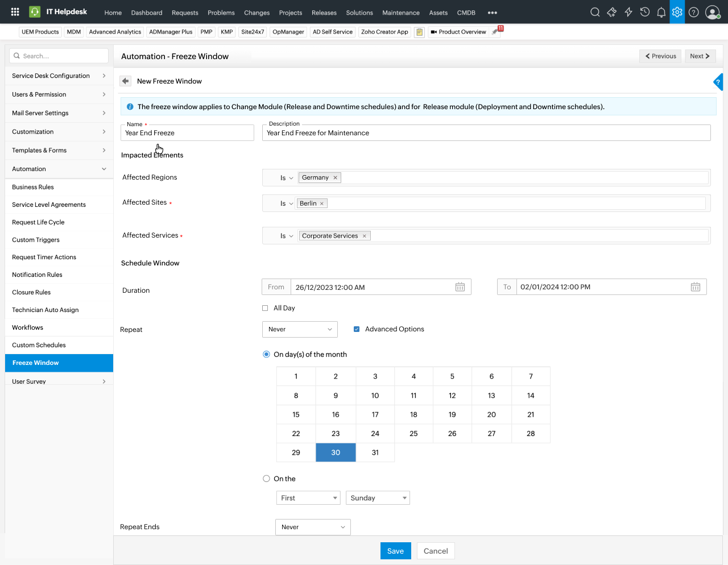The width and height of the screenshot is (728, 565).
Task: Click the back arrow beside New Freeze Window
Action: click(126, 81)
